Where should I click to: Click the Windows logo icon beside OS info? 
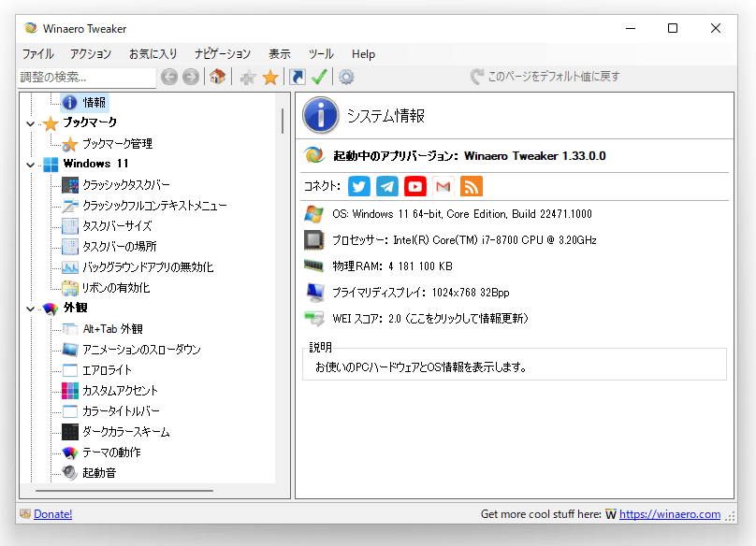coord(313,214)
